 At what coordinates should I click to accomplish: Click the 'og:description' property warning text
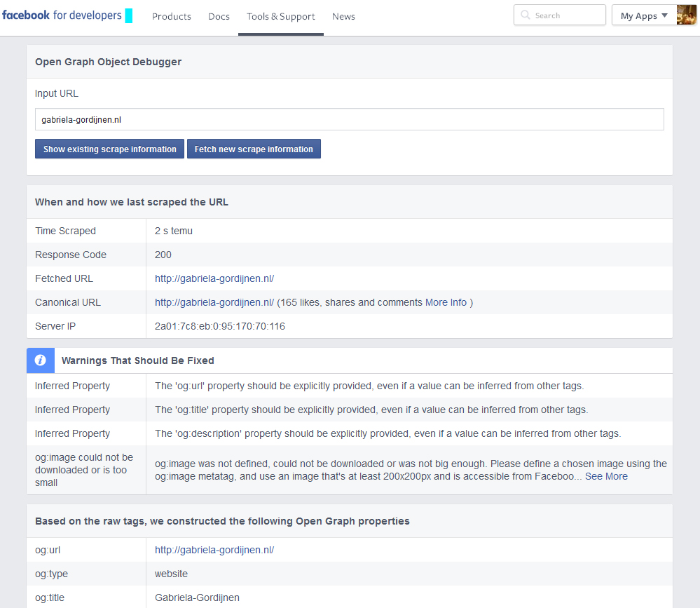coord(388,434)
